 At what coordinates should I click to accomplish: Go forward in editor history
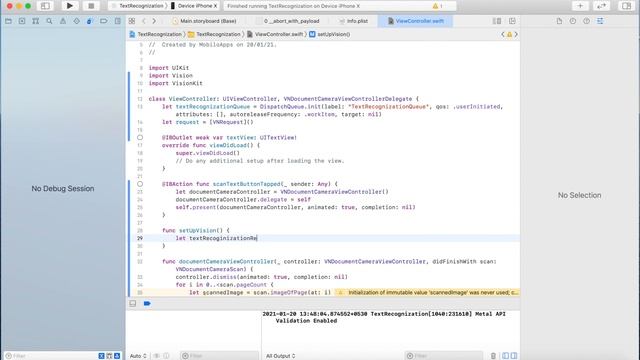pyautogui.click(x=154, y=21)
